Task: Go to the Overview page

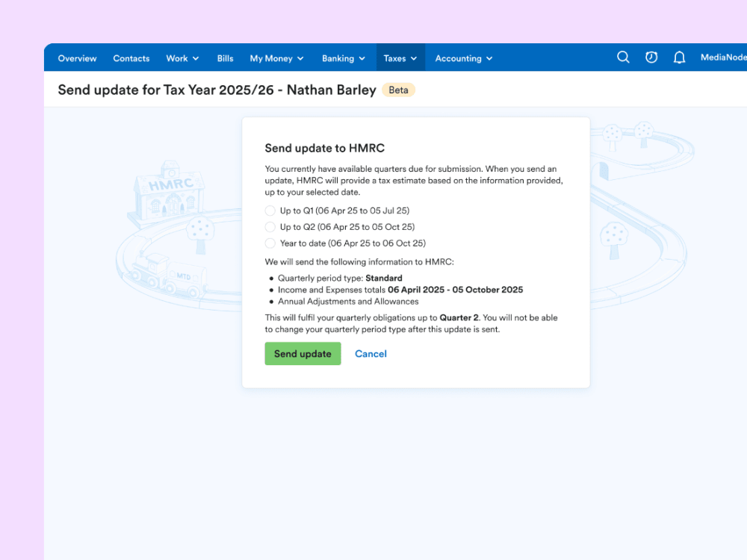Action: pos(78,58)
